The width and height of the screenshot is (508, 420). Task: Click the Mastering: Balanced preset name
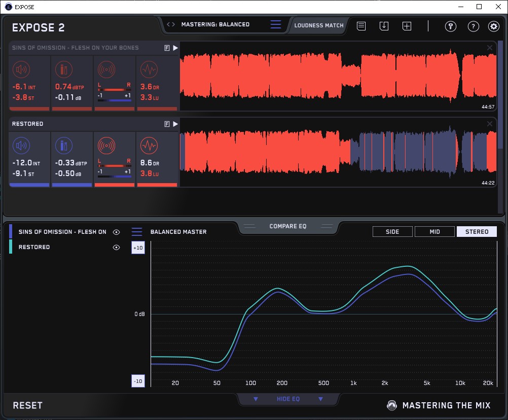click(x=215, y=24)
